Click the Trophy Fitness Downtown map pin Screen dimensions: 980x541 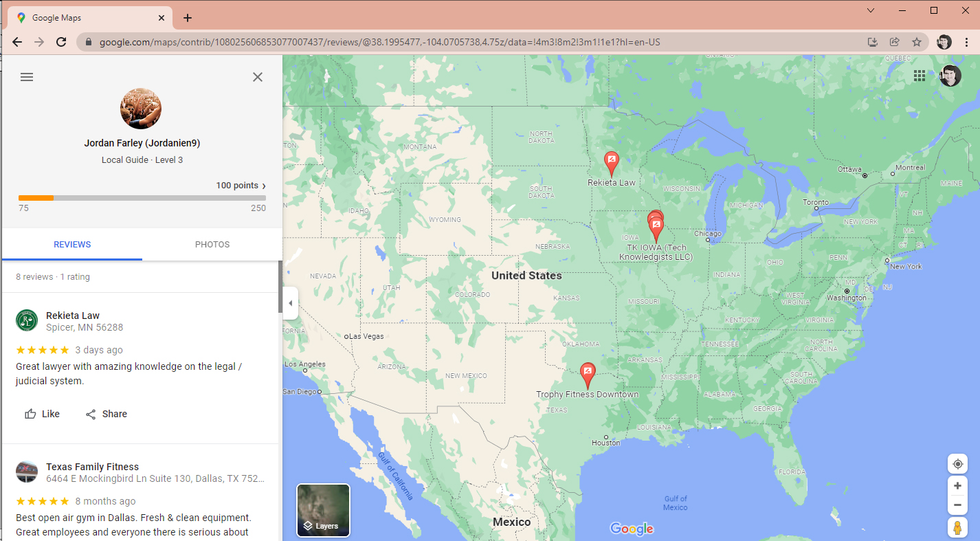point(588,375)
